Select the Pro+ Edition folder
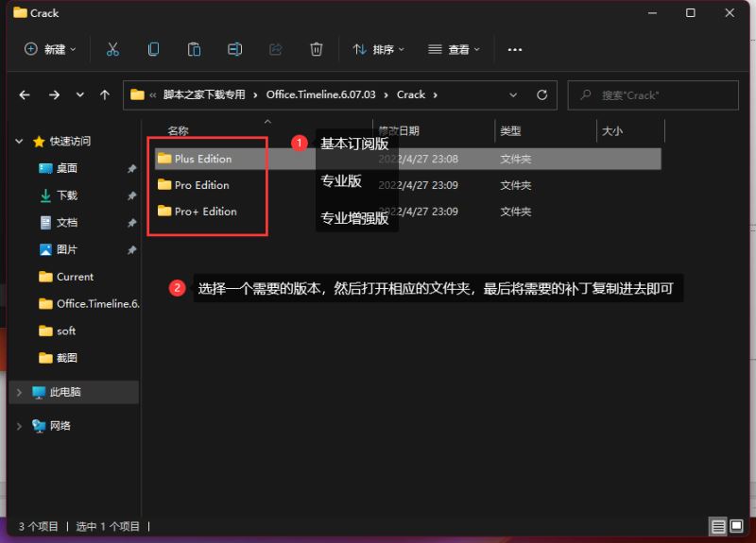756x543 pixels. [205, 212]
